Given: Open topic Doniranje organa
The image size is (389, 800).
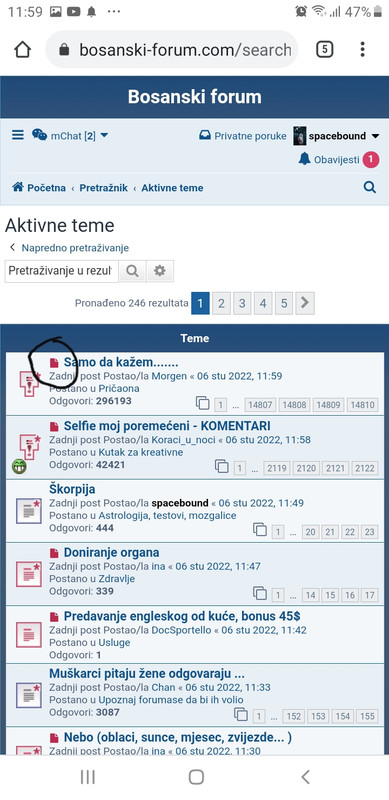Looking at the screenshot, I should pyautogui.click(x=111, y=553).
